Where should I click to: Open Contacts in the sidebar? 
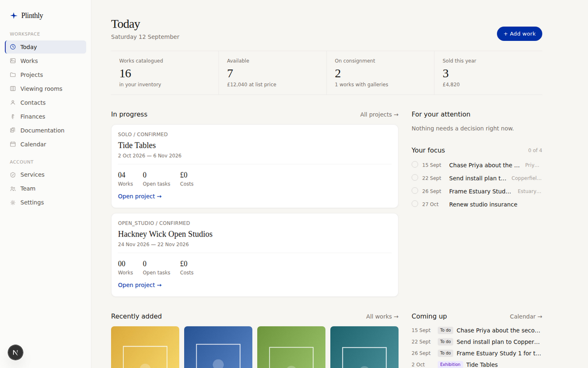45,103
